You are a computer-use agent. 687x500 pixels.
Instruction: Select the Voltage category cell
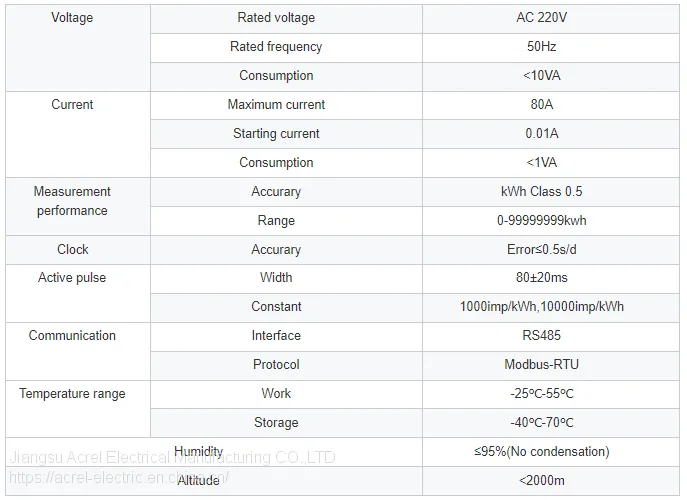pos(78,48)
